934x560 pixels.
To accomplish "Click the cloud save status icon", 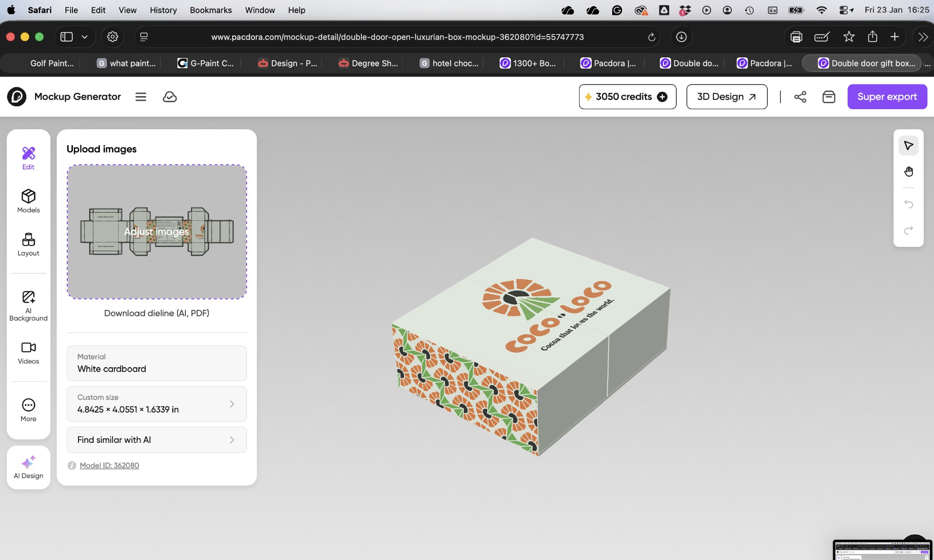I will pyautogui.click(x=170, y=97).
